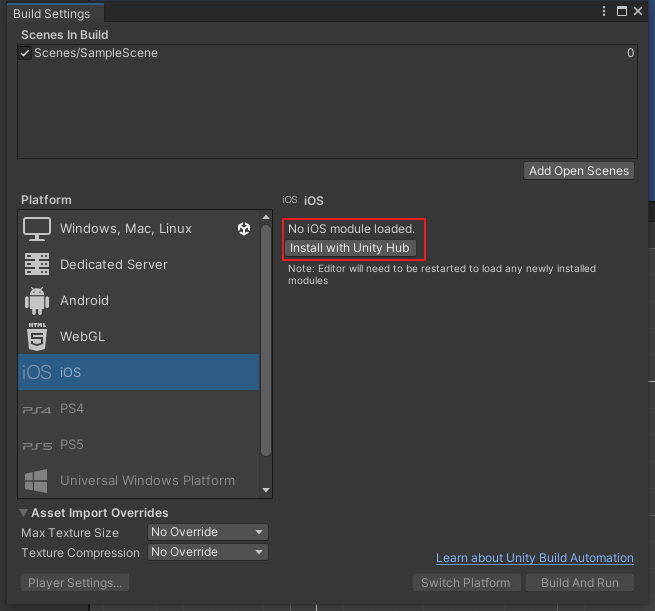Open the Build Settings three-dot options menu
This screenshot has height=611, width=655.
604,11
